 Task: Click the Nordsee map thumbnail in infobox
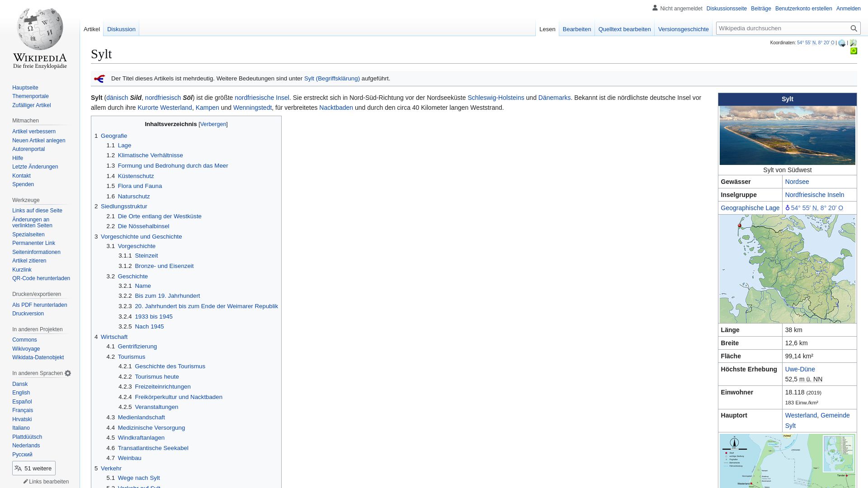pyautogui.click(x=788, y=268)
